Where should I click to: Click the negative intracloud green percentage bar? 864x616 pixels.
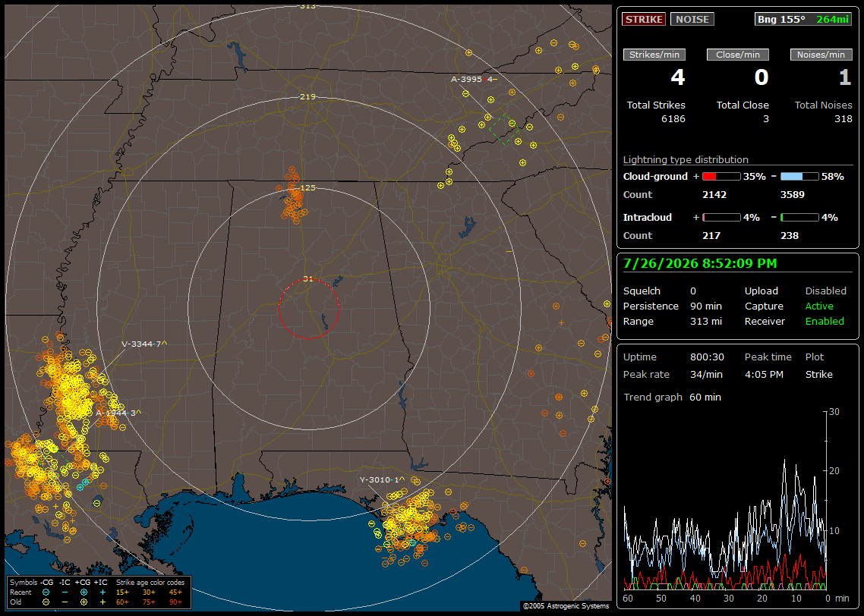[x=799, y=218]
